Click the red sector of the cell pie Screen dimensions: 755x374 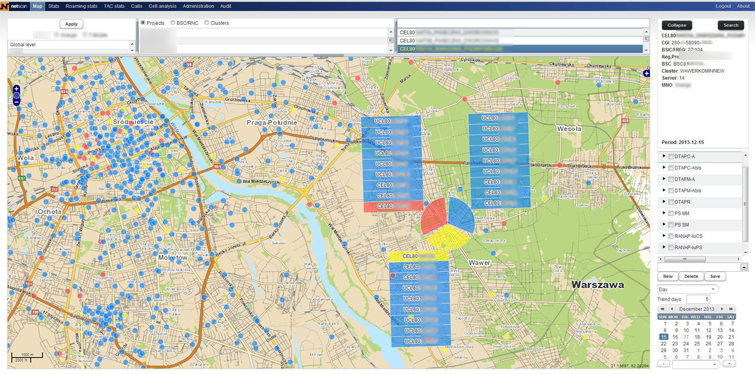coord(433,218)
